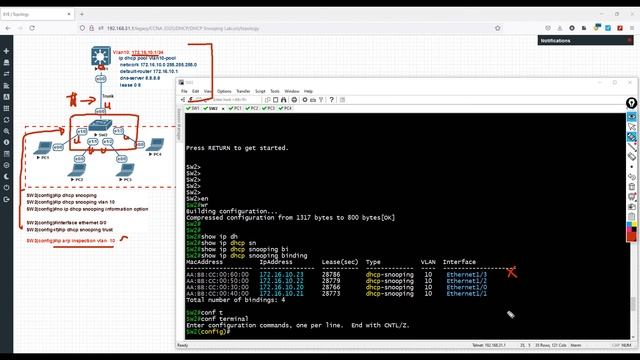
Task: Click the Find binoculars toolbar icon
Action: (x=284, y=100)
